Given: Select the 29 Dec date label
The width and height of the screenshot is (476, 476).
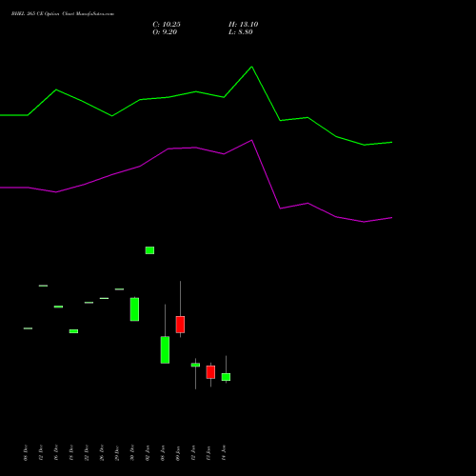Looking at the screenshot, I should 117,453.
